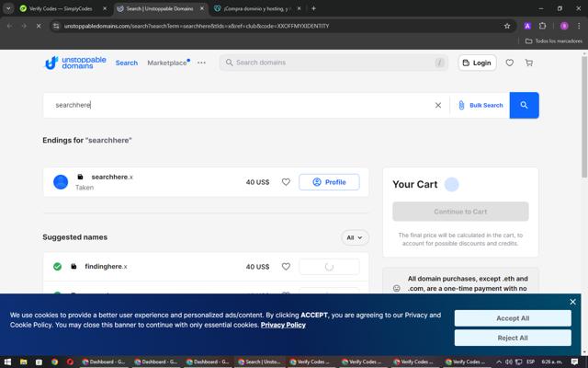This screenshot has width=588, height=368.
Task: Open the Privacy Policy link
Action: pyautogui.click(x=283, y=325)
